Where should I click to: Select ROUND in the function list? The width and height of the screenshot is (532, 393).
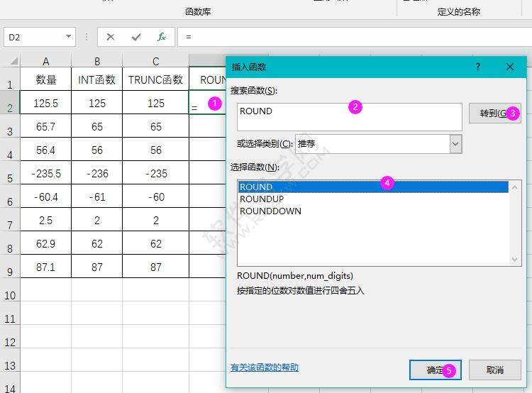point(256,187)
